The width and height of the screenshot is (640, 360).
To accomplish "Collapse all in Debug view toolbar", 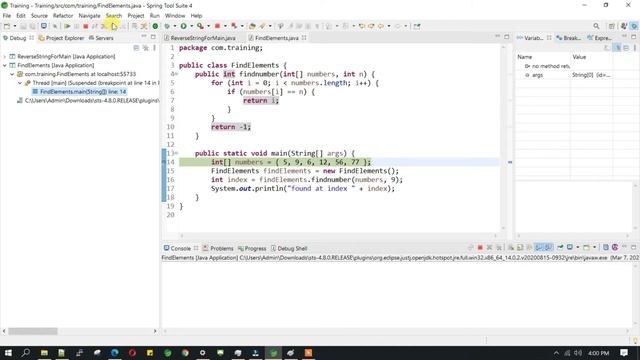I will (x=136, y=48).
